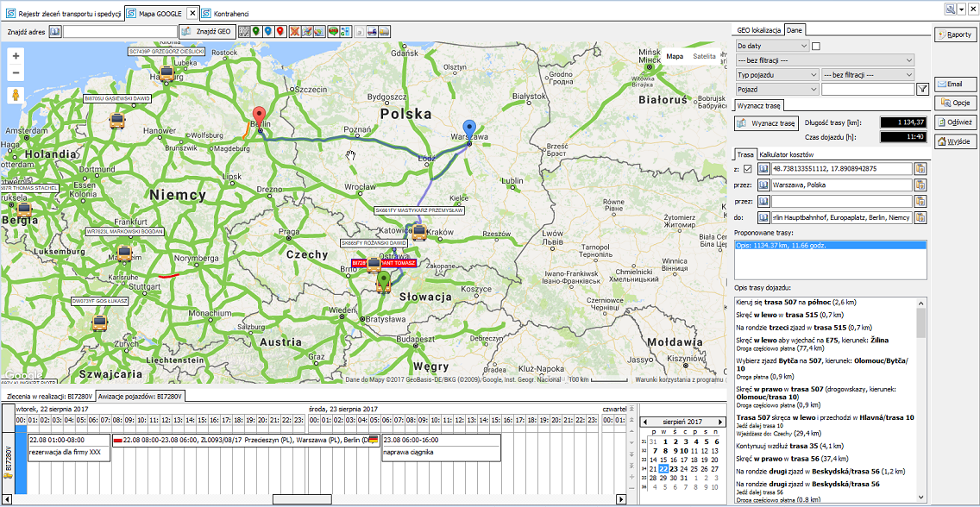Image resolution: width=980 pixels, height=507 pixels.
Task: Toggle the checkbox in the 'z:' route row
Action: [747, 169]
